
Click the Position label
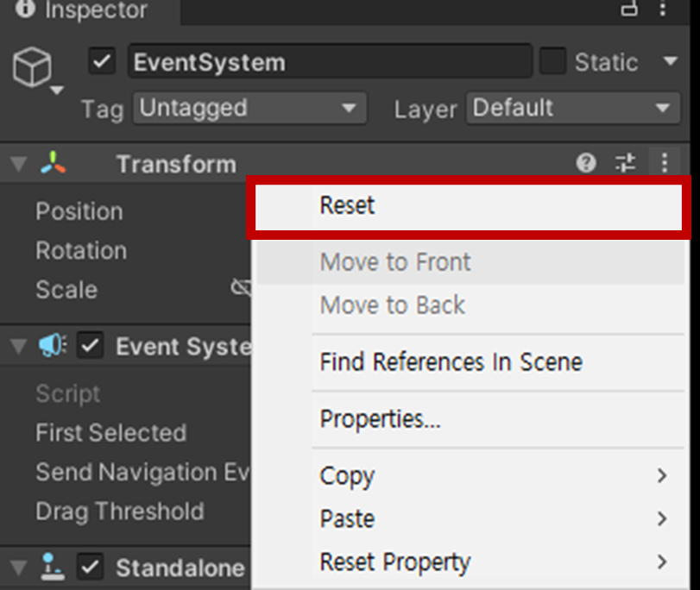coord(79,211)
